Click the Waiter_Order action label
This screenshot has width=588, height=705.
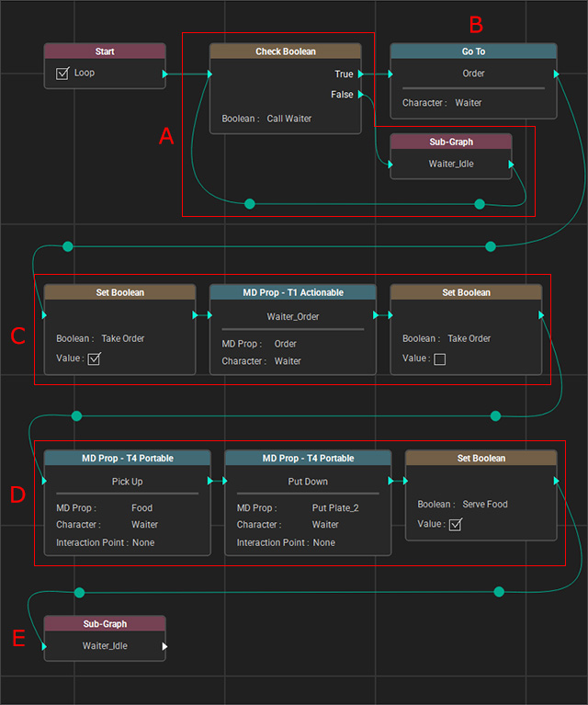(293, 316)
